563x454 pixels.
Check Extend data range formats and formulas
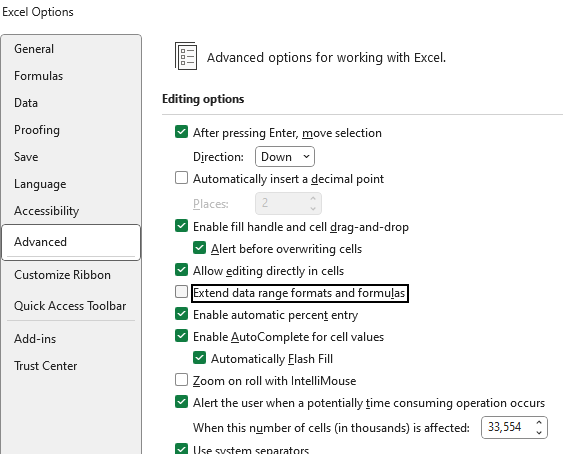[x=181, y=292]
